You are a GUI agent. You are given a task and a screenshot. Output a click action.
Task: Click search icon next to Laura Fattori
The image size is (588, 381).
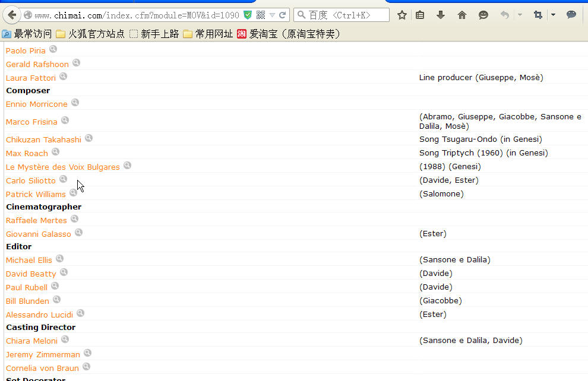click(64, 76)
